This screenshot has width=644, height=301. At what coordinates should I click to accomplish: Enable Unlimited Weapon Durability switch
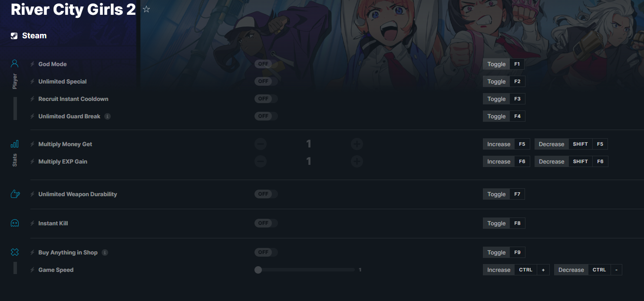[x=266, y=194]
